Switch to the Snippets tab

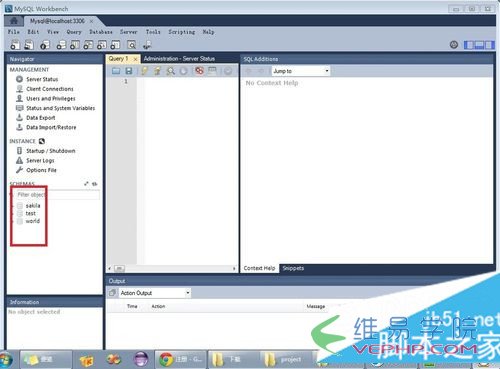point(293,268)
